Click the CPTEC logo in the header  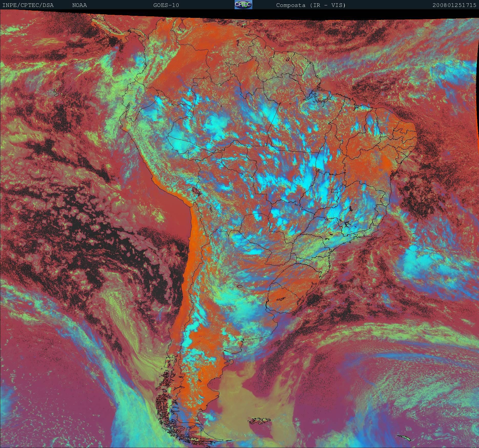point(243,5)
